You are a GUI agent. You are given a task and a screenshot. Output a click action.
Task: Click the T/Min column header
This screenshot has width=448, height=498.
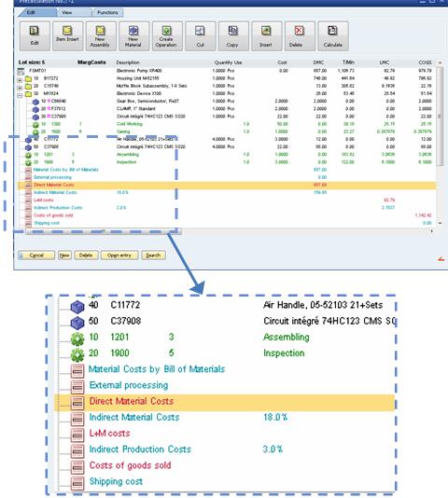[348, 62]
